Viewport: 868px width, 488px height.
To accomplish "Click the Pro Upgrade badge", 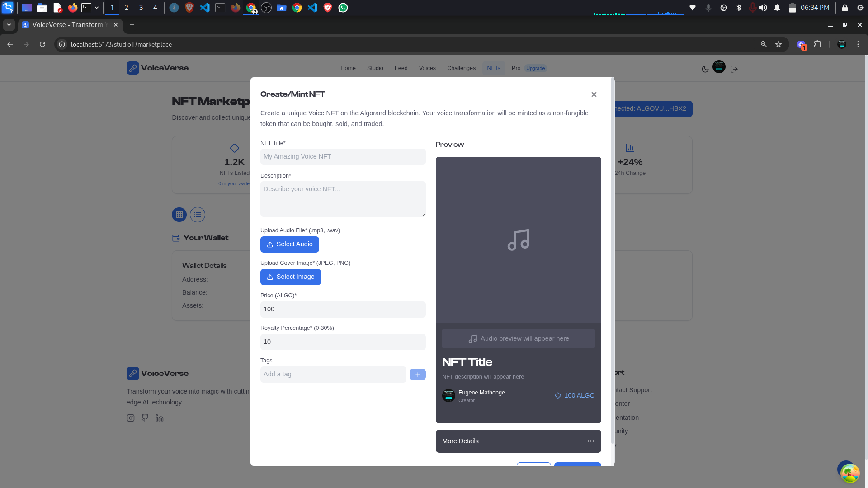I will coord(535,68).
